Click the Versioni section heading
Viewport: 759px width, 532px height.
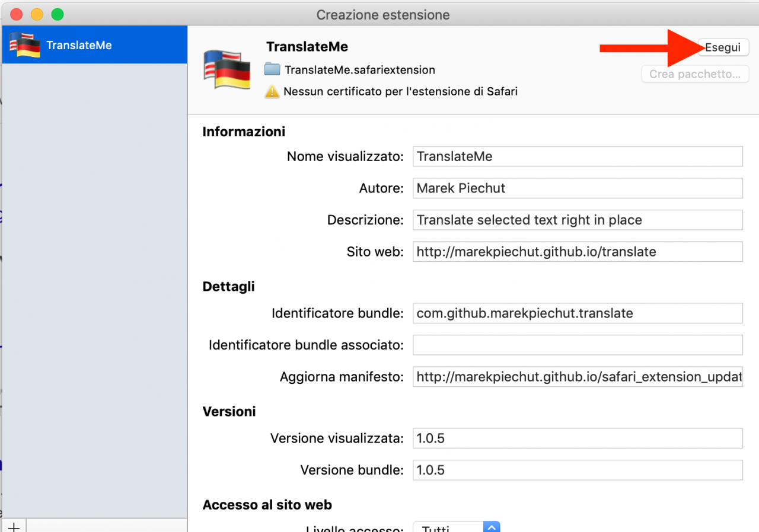[229, 412]
